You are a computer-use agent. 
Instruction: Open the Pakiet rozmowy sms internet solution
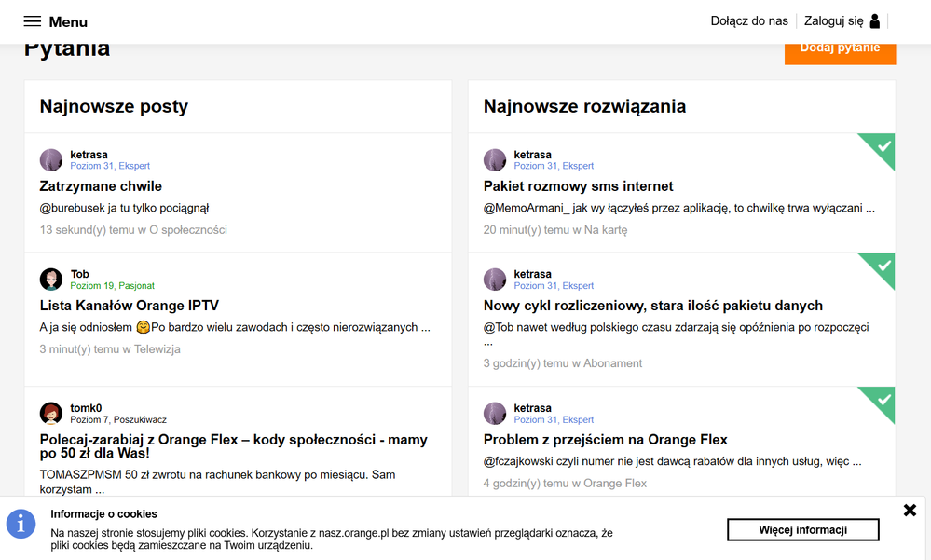coord(578,186)
